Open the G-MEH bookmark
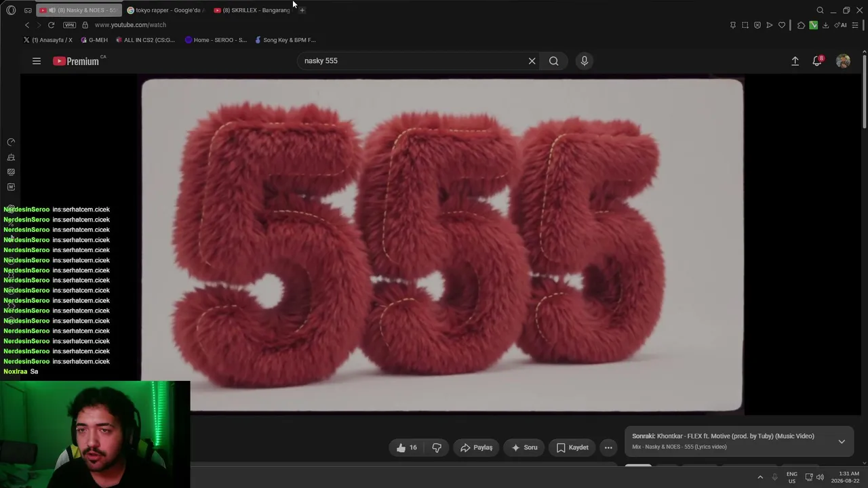This screenshot has width=868, height=488. [94, 40]
